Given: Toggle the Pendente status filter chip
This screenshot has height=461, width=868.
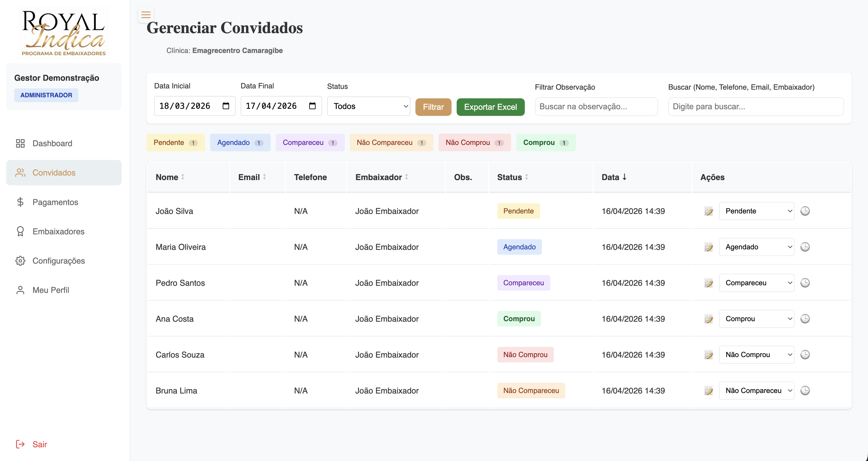Looking at the screenshot, I should (x=175, y=142).
